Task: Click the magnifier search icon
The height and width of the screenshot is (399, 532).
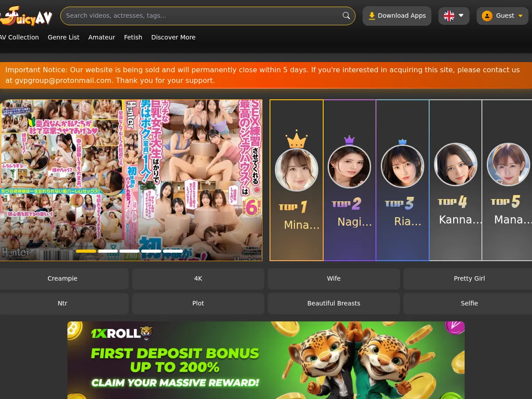Action: [x=346, y=16]
